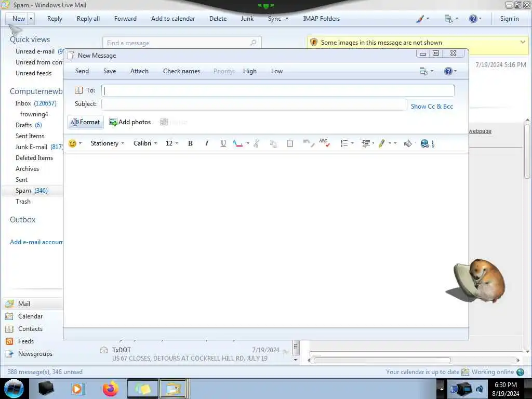Viewport: 532px width, 399px height.
Task: Click Send in the New Message window
Action: pos(82,71)
